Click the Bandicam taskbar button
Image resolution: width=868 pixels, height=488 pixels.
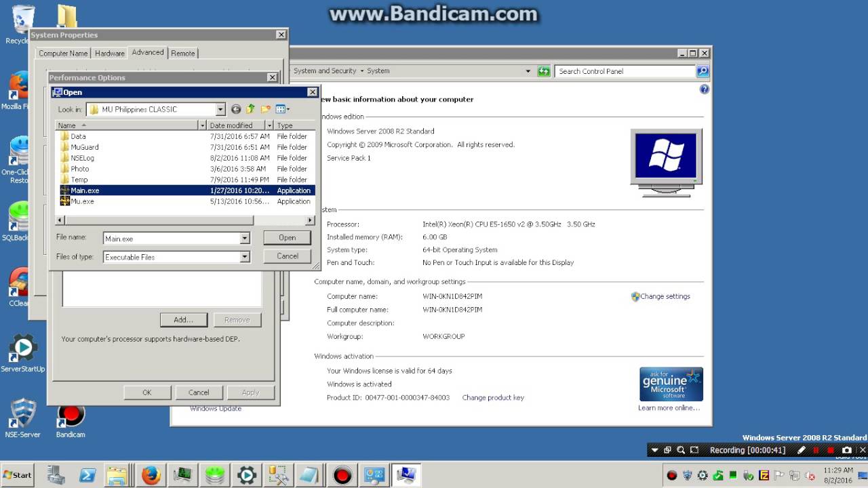pos(342,475)
